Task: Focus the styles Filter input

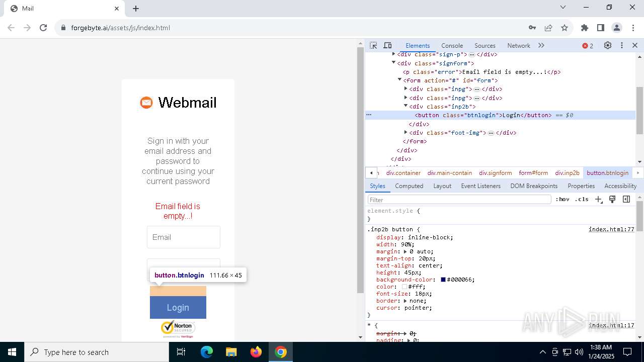Action: 459,200
